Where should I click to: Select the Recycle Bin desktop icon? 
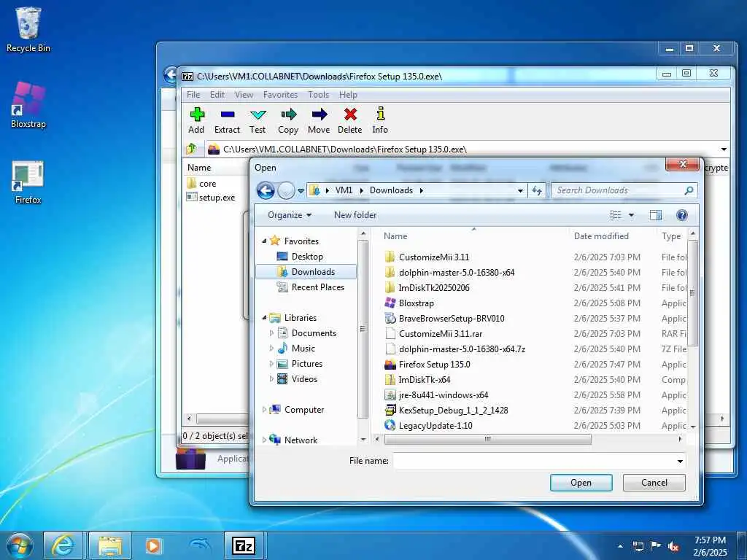28,29
